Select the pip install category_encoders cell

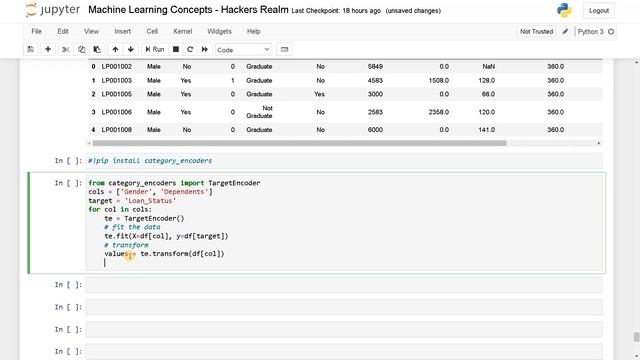pos(344,161)
